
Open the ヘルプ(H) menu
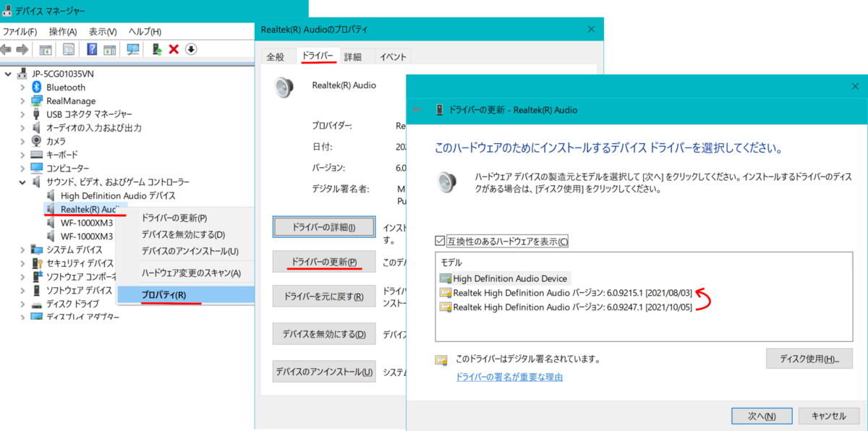coord(145,32)
